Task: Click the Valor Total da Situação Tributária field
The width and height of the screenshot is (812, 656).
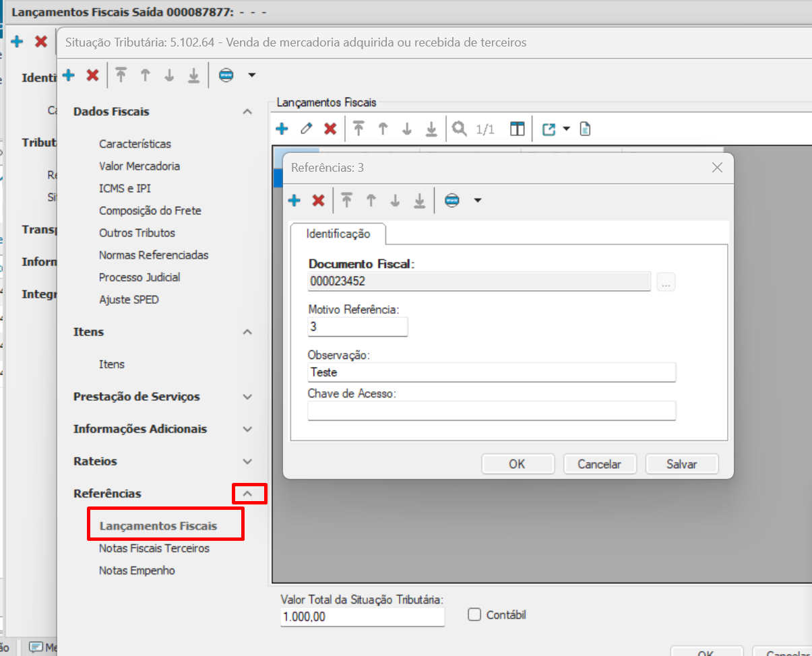Action: coord(363,616)
